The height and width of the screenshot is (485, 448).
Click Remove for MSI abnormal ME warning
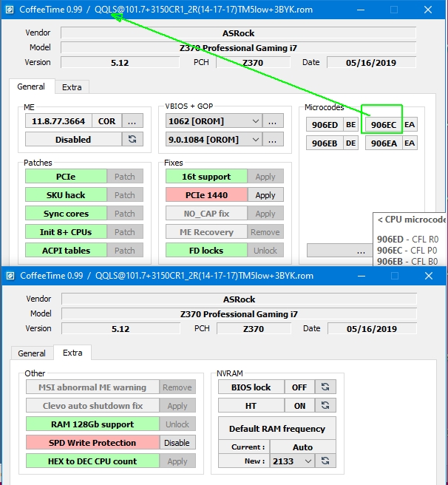pos(177,387)
